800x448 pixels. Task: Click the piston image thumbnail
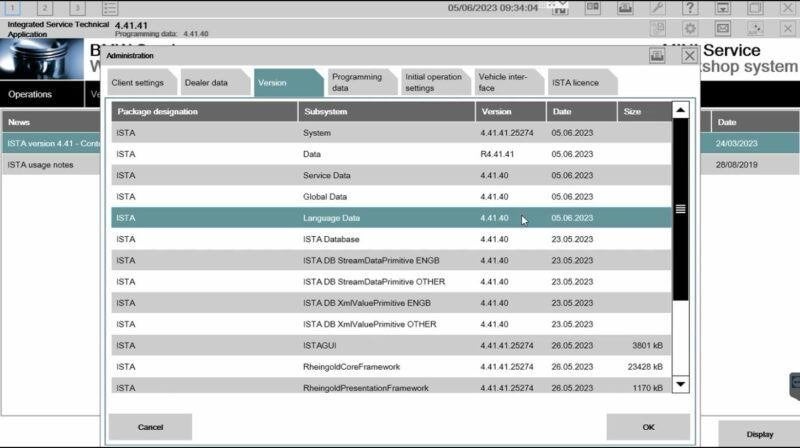point(42,59)
